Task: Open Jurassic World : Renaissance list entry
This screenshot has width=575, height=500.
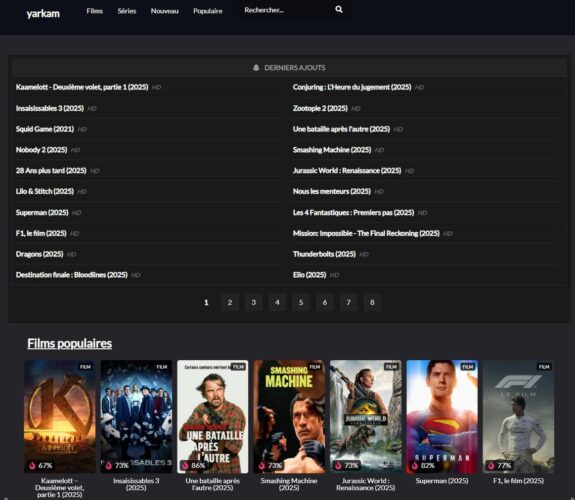Action: tap(347, 171)
